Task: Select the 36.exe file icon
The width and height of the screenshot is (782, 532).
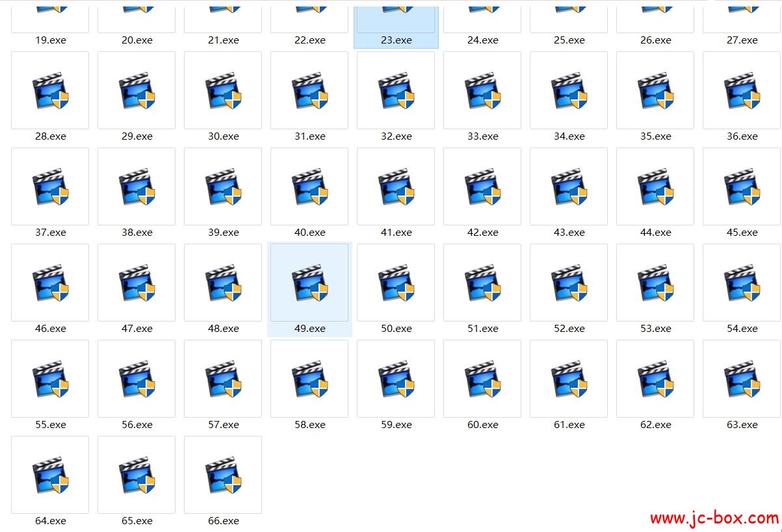Action: point(742,90)
